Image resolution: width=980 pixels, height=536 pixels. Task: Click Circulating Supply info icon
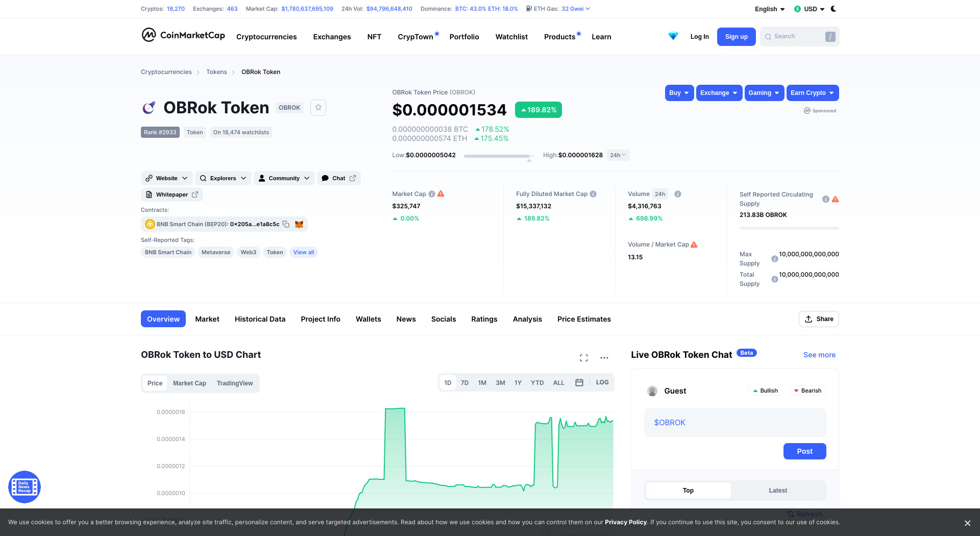826,199
